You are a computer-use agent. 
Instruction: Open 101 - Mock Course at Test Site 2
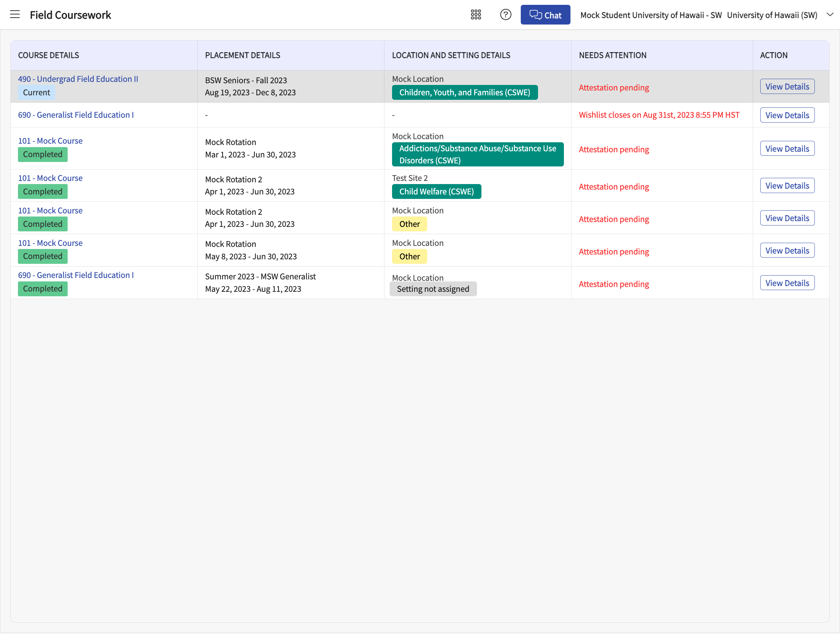50,178
